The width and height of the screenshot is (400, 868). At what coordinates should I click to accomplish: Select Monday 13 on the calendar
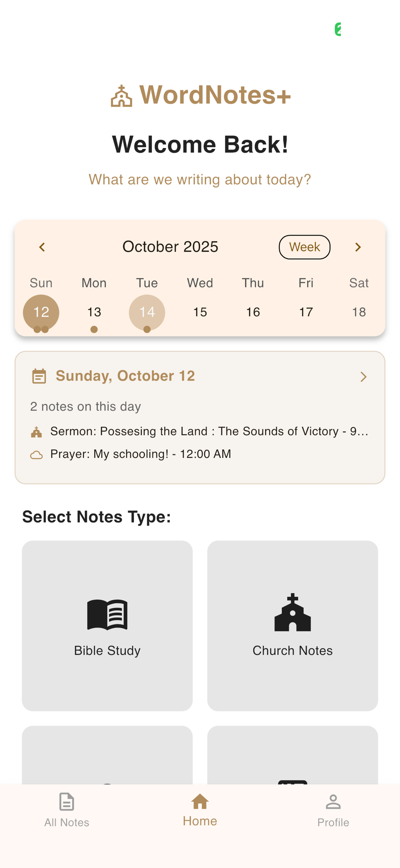point(94,312)
